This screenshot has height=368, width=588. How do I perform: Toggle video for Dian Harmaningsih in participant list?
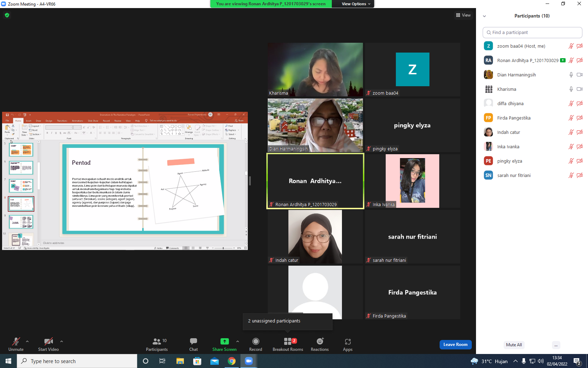click(x=580, y=75)
